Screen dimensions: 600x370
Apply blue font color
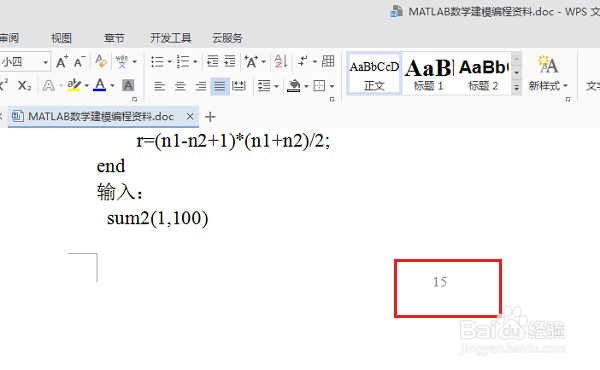tap(100, 85)
